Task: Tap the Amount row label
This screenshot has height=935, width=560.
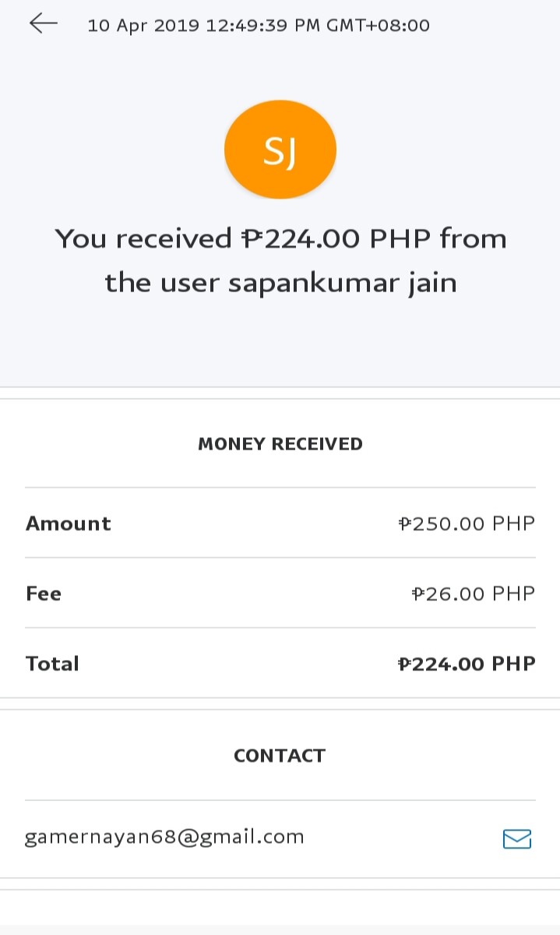Action: [69, 524]
